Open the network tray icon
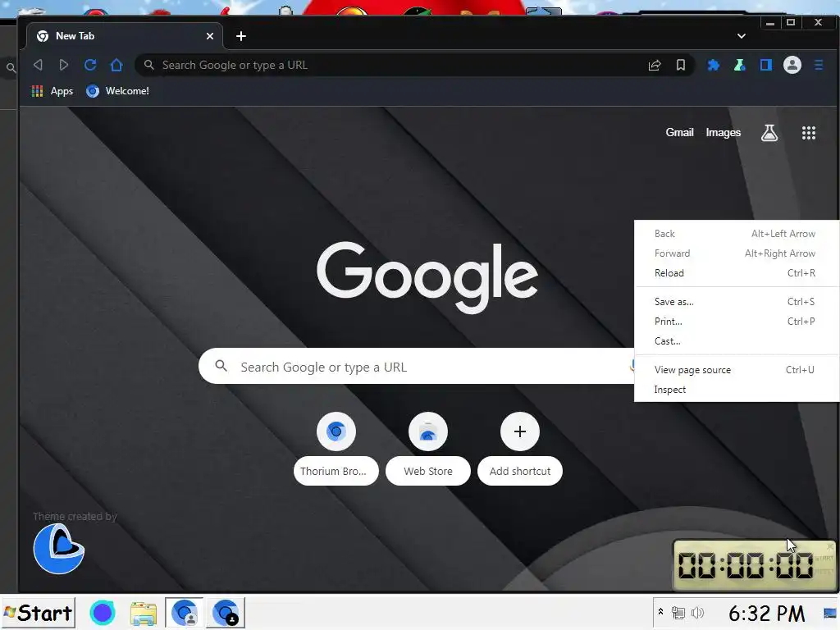This screenshot has height=630, width=840. click(x=678, y=613)
